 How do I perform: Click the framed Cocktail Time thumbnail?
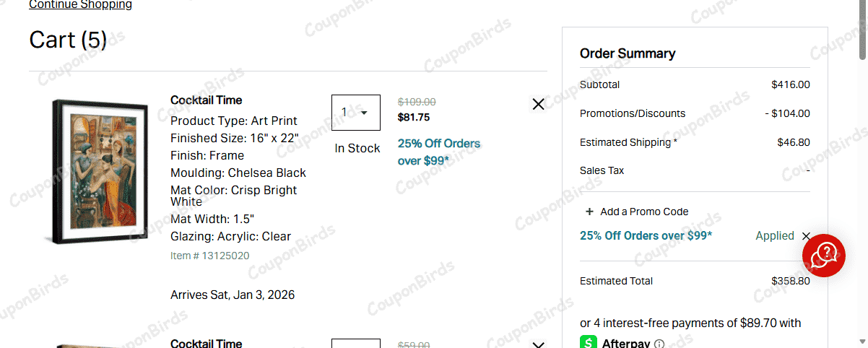95,171
